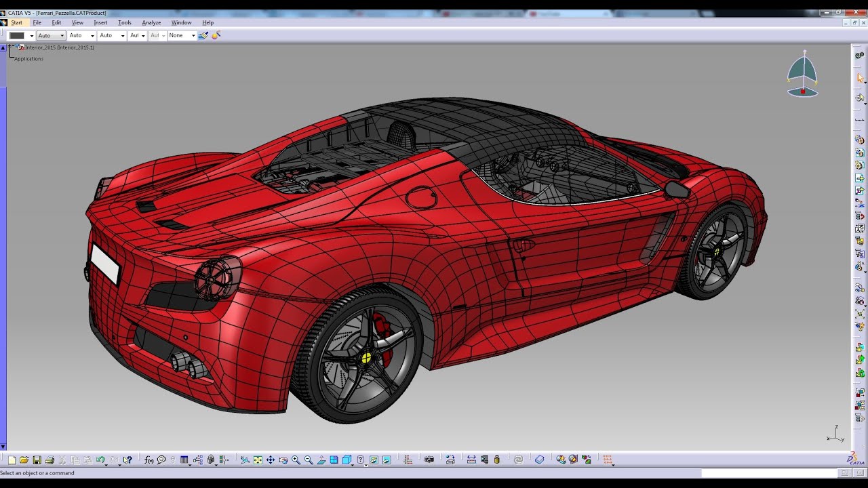The image size is (868, 488).
Task: Open the first Auto transparency dropdown
Action: click(62, 36)
